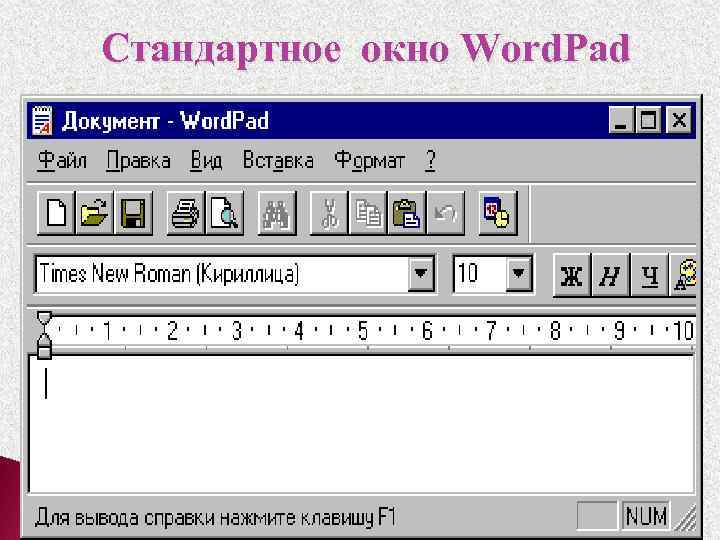The height and width of the screenshot is (540, 720).
Task: Undo the last action with the curved arrow icon
Action: point(445,214)
